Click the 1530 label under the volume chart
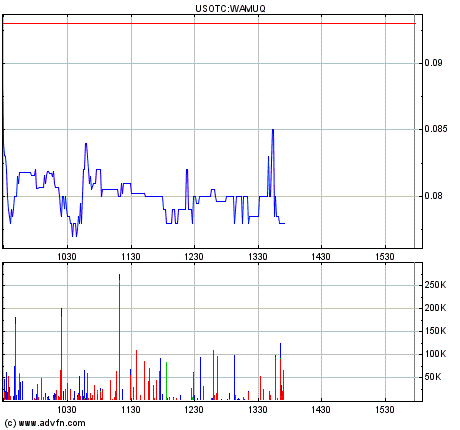 point(385,409)
